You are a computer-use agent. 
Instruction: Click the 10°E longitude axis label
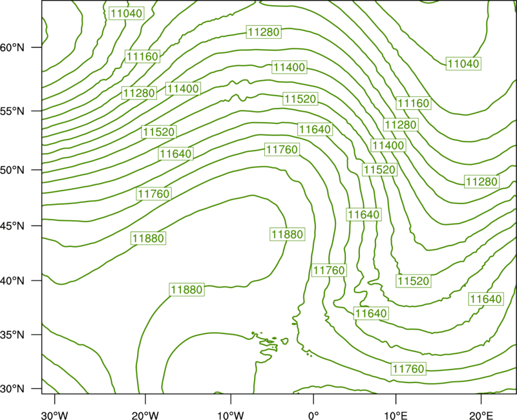396,415
